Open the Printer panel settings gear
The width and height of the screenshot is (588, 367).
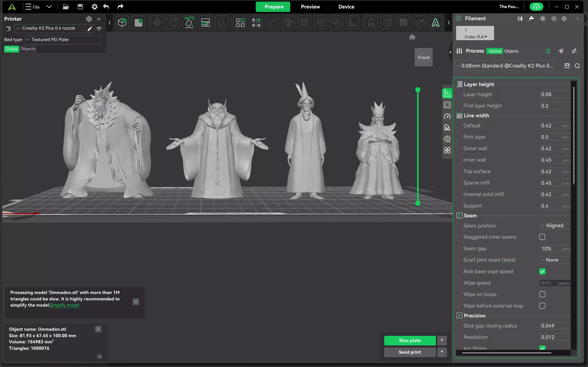tap(89, 19)
